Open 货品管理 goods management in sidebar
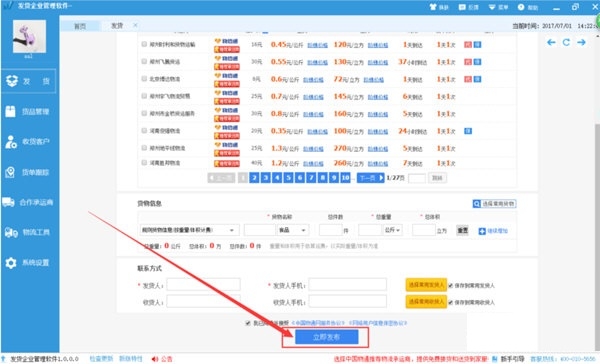Image resolution: width=600 pixels, height=364 pixels. (x=29, y=111)
